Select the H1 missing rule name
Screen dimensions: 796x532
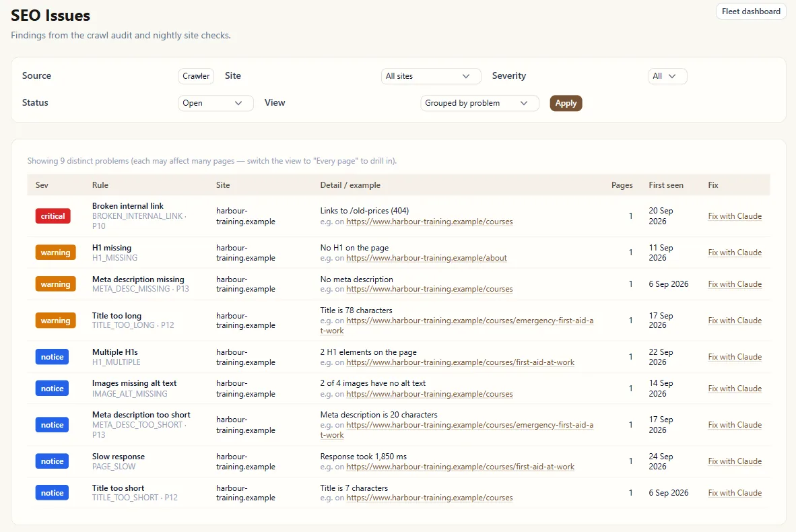click(112, 248)
